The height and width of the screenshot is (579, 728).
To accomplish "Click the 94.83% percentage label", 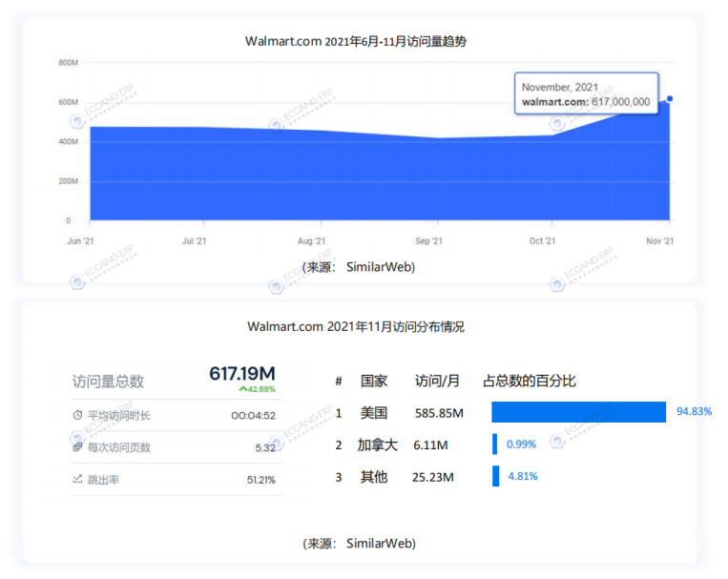I will click(694, 411).
